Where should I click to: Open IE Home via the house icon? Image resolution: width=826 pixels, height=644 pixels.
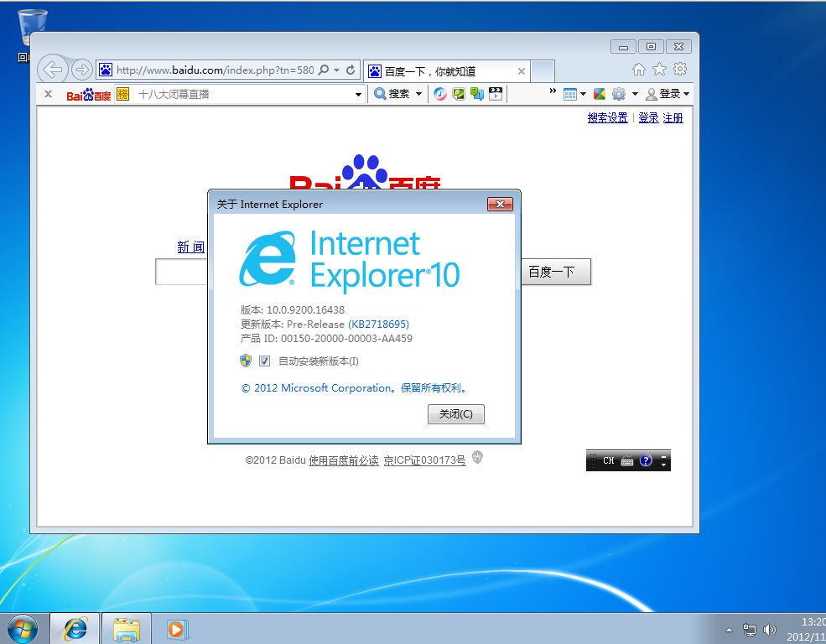(639, 69)
